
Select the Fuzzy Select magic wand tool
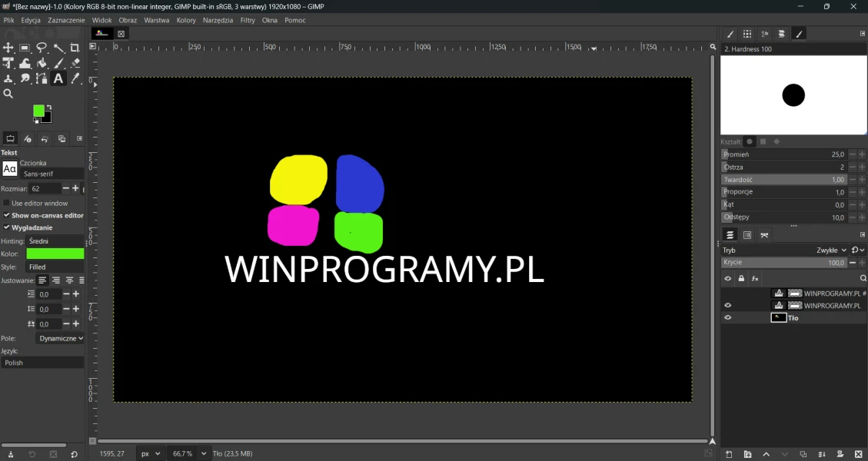tap(58, 48)
